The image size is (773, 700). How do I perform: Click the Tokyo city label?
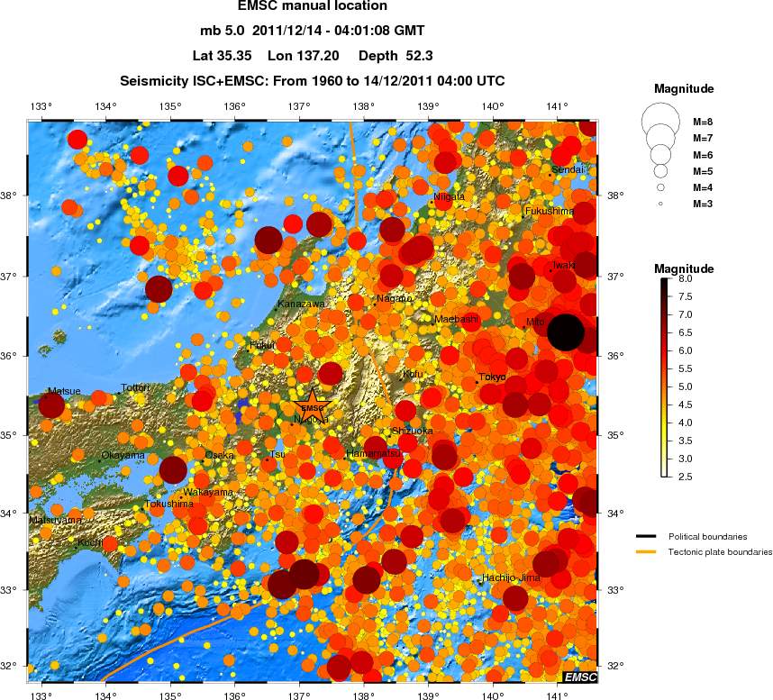(492, 377)
